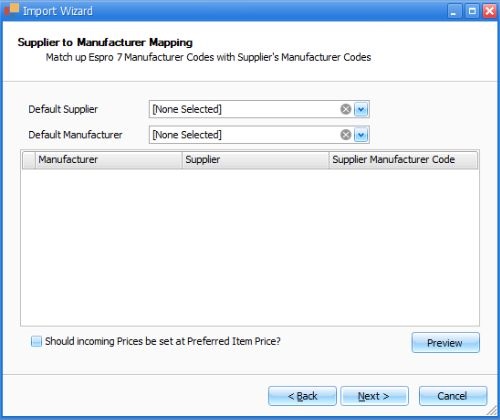Open the Default Supplier dropdown arrow
This screenshot has width=500, height=420.
point(361,109)
